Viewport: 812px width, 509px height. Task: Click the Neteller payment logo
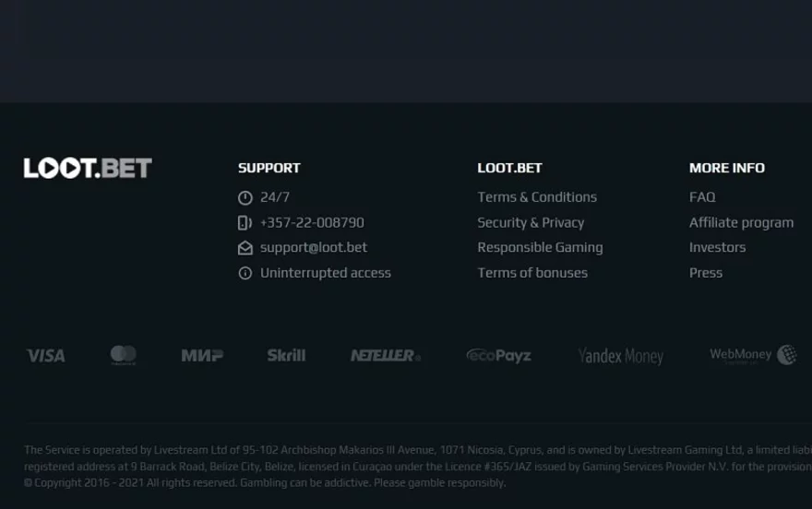point(385,356)
